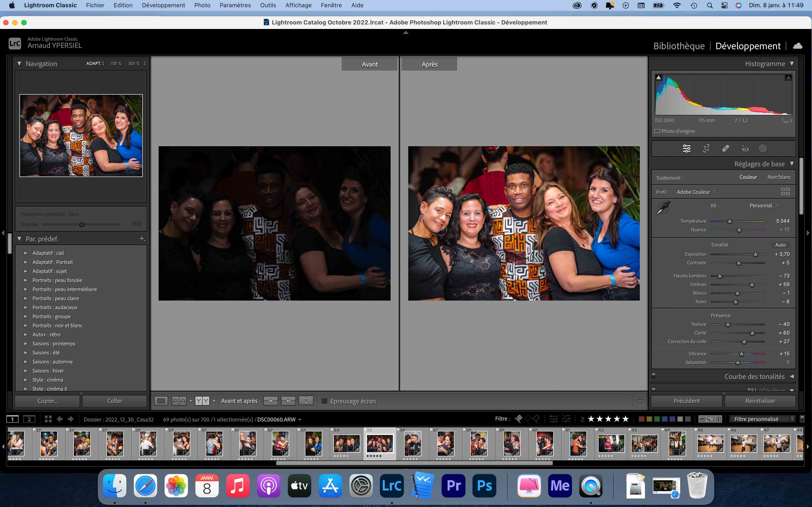This screenshot has height=507, width=812.
Task: Open the Développement menu in menu bar
Action: [163, 5]
